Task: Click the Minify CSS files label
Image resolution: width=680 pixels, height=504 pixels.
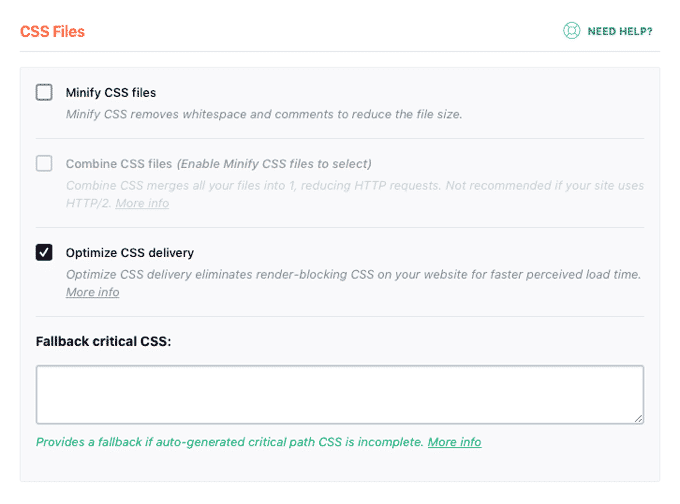Action: pos(111,93)
